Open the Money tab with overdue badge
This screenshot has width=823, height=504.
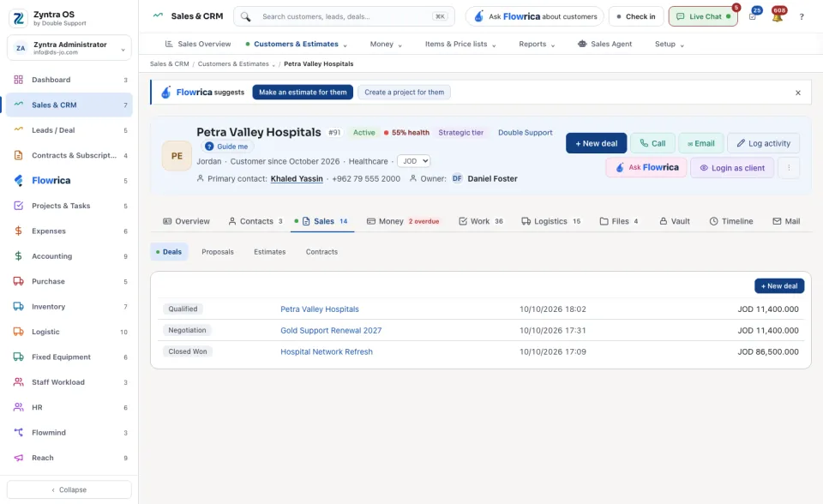(x=403, y=221)
